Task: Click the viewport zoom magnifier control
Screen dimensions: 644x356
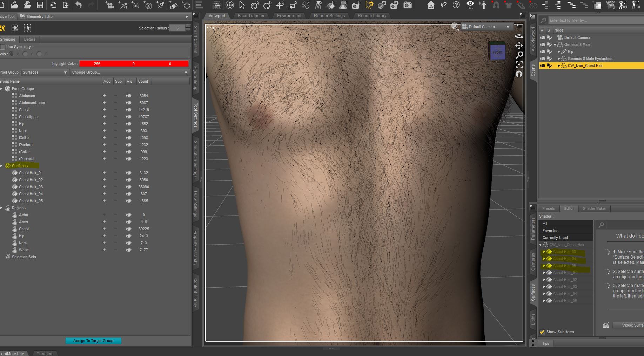Action: point(519,55)
